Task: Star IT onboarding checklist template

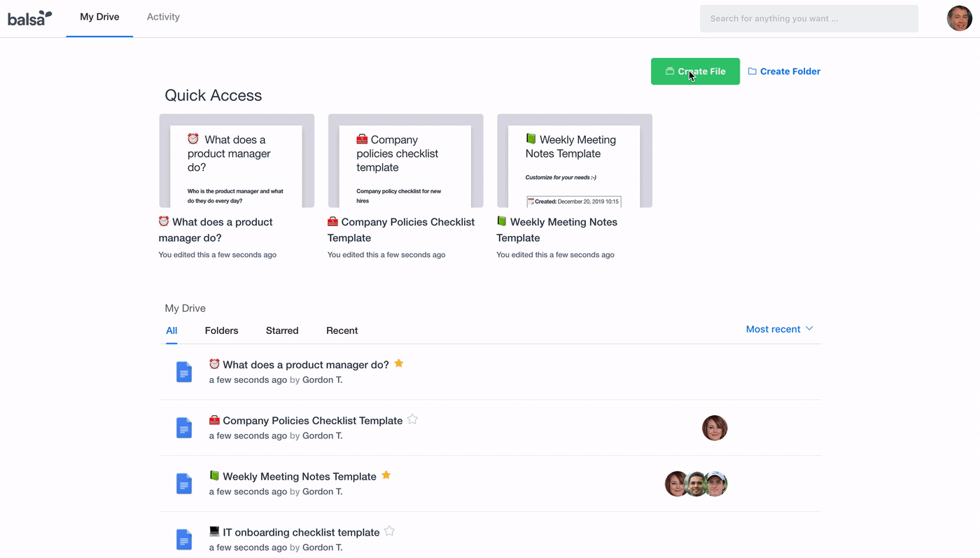Action: pyautogui.click(x=389, y=531)
